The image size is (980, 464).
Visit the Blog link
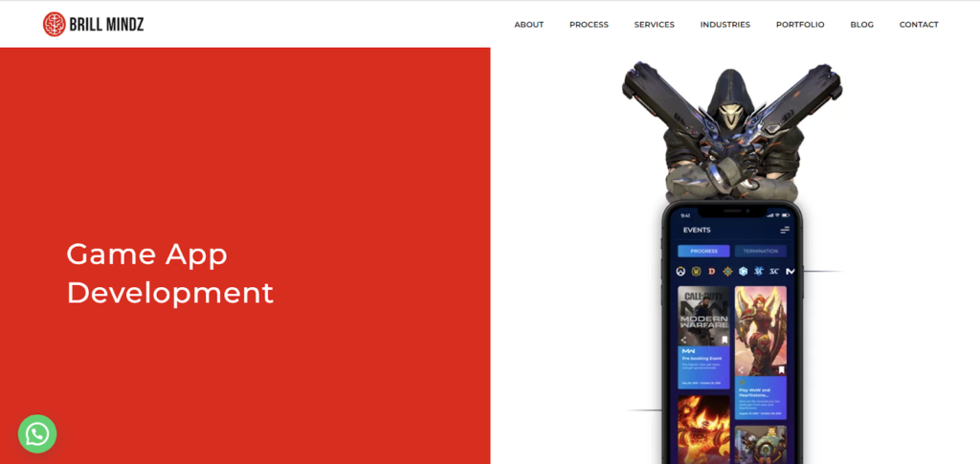861,25
